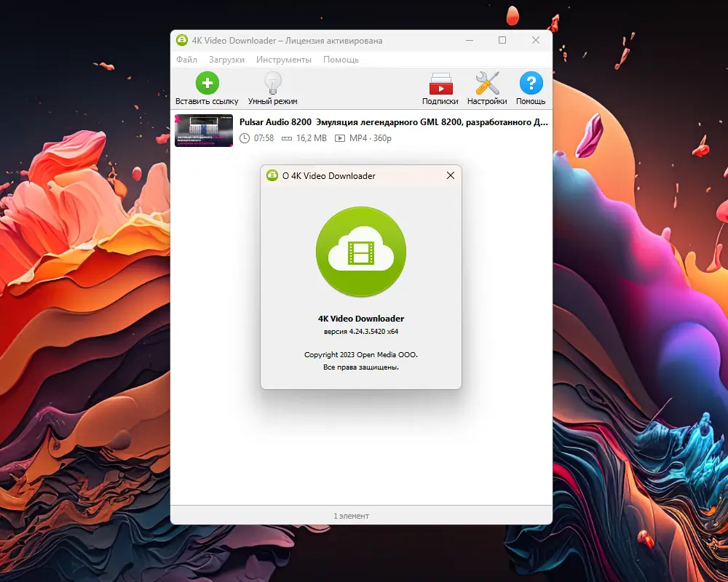This screenshot has height=582, width=728.
Task: Click the app icon in main window title bar
Action: (x=182, y=40)
